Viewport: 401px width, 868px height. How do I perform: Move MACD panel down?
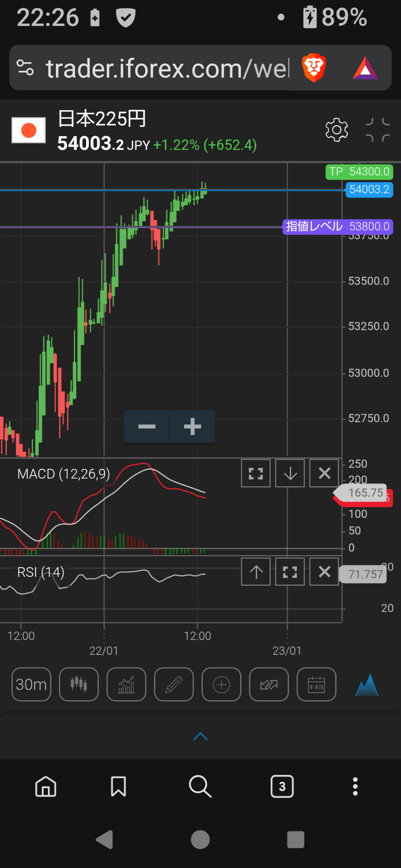[290, 473]
